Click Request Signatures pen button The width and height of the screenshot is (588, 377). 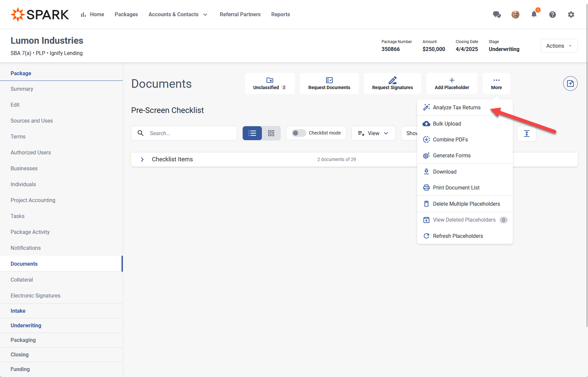coord(392,83)
